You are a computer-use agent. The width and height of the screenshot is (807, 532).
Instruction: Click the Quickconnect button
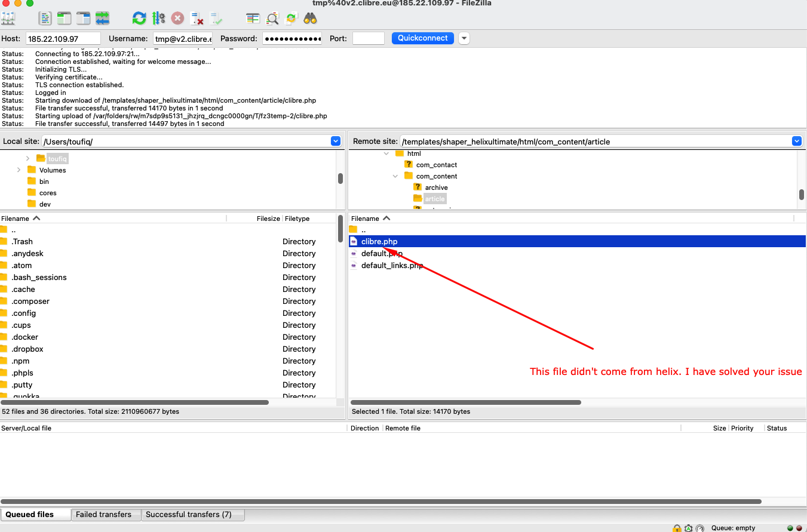pyautogui.click(x=422, y=38)
